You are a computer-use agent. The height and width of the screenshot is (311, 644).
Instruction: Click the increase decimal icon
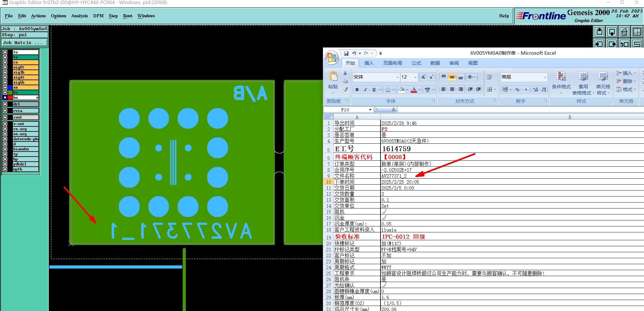pyautogui.click(x=536, y=90)
